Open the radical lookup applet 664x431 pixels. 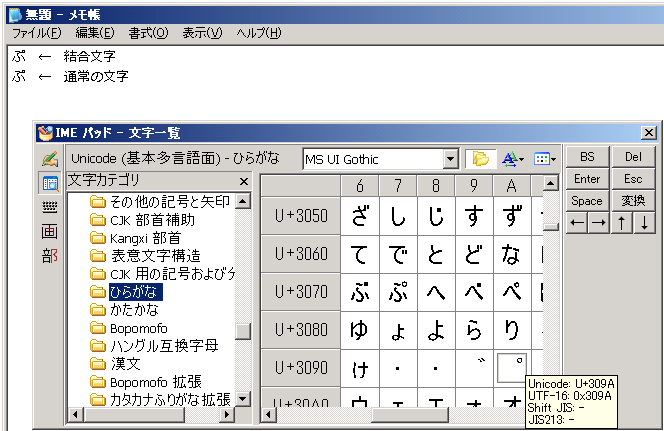(49, 256)
